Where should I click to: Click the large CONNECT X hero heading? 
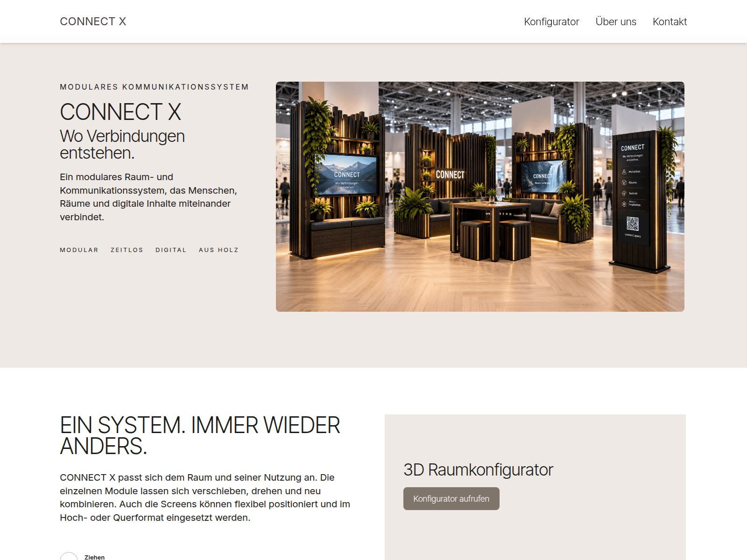120,112
